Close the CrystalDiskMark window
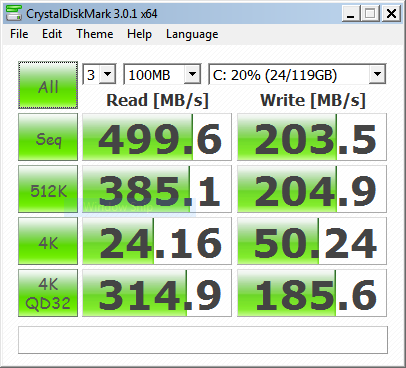The height and width of the screenshot is (368, 406). tap(391, 14)
